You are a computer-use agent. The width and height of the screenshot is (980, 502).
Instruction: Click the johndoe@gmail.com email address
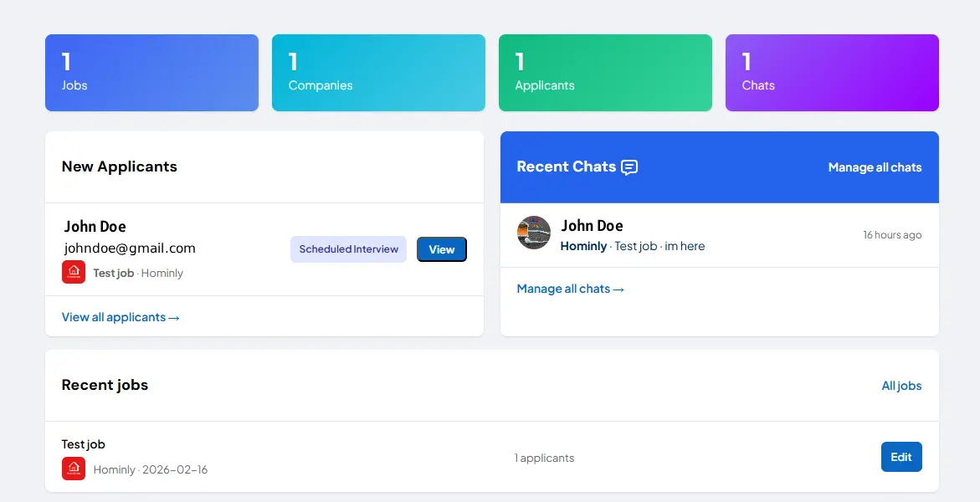(130, 248)
